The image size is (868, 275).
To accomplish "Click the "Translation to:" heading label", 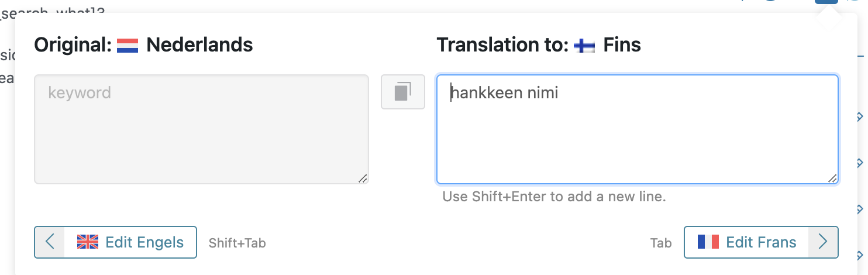I will [x=502, y=45].
